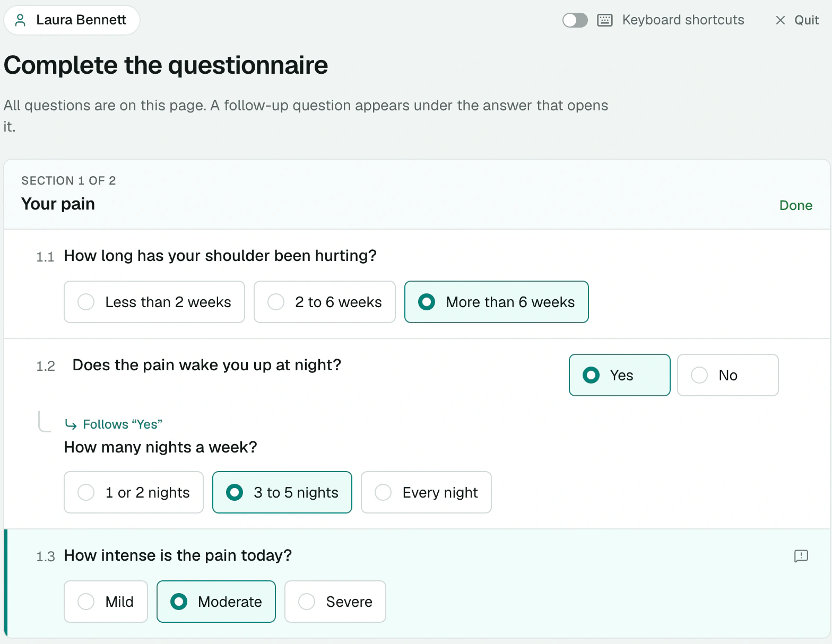This screenshot has height=644, width=832.
Task: Click the "Complete the questionnaire" heading
Action: (x=166, y=65)
